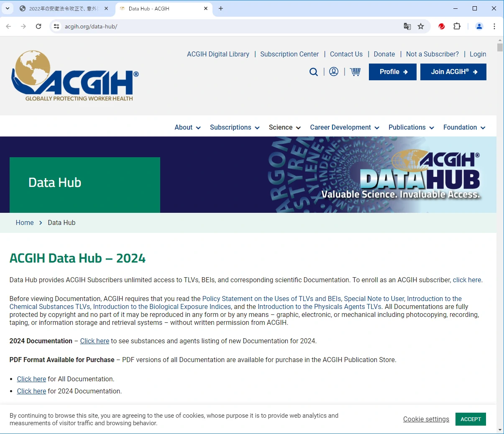Open the browser Extensions puzzle icon
Viewport: 504px width, 434px height.
[457, 26]
